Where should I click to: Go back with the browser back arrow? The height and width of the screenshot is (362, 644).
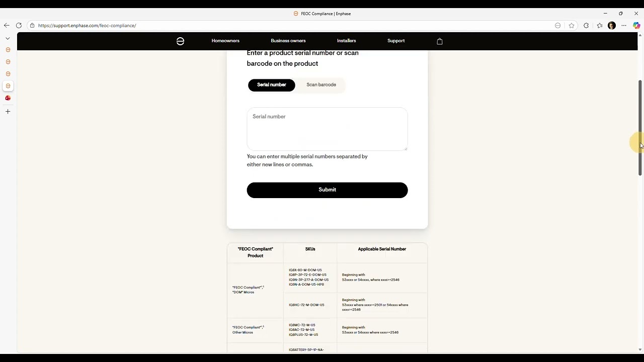click(x=7, y=25)
